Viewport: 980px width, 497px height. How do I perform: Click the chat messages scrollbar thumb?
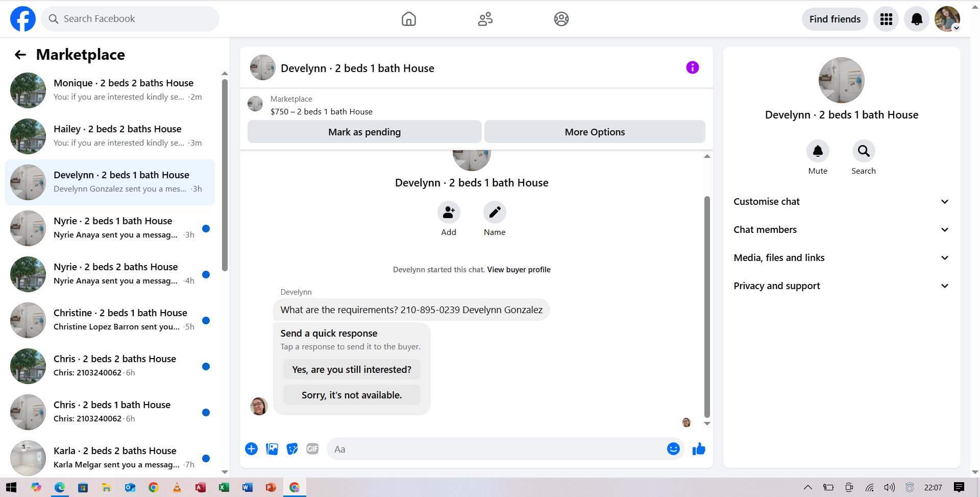(707, 306)
